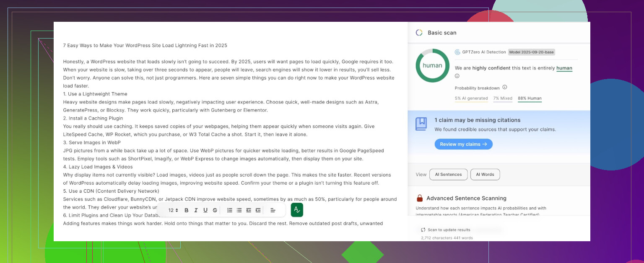Open the text alignment options
This screenshot has height=263, width=644.
coord(273,210)
